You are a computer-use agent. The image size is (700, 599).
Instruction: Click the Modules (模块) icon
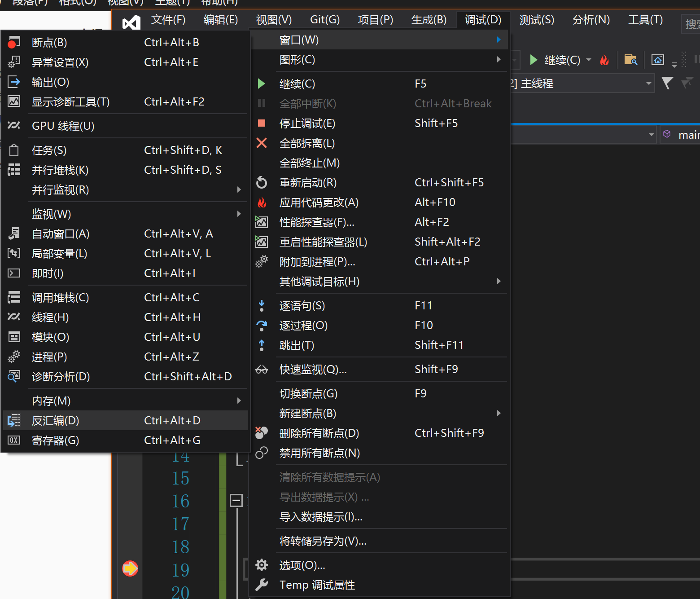(14, 337)
